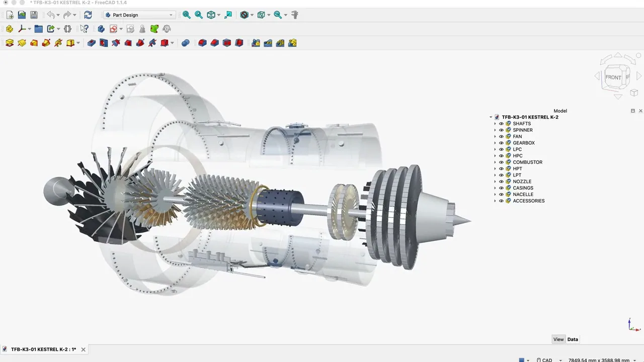Open the additive primitive dropdown arrow

[x=78, y=43]
